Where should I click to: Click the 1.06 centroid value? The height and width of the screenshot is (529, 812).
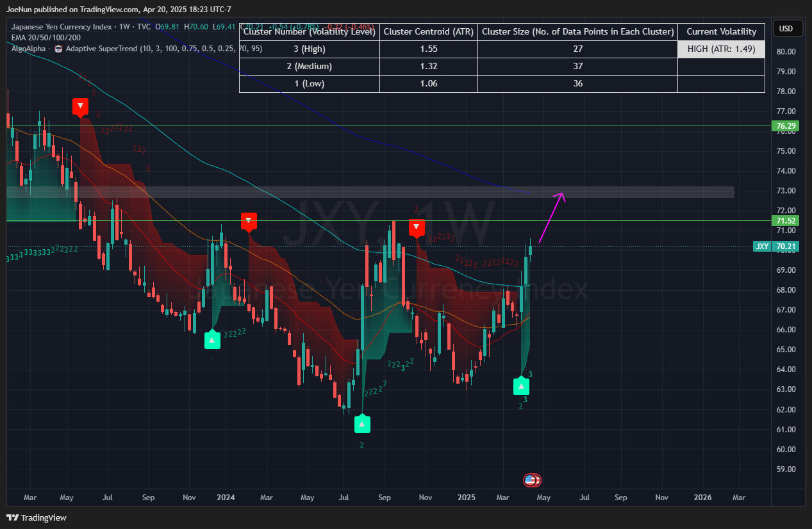pos(429,83)
